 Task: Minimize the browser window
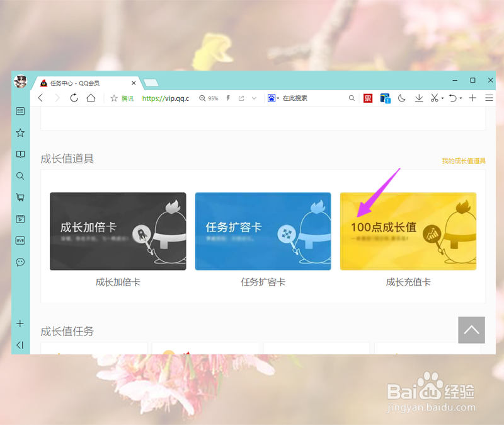point(455,80)
